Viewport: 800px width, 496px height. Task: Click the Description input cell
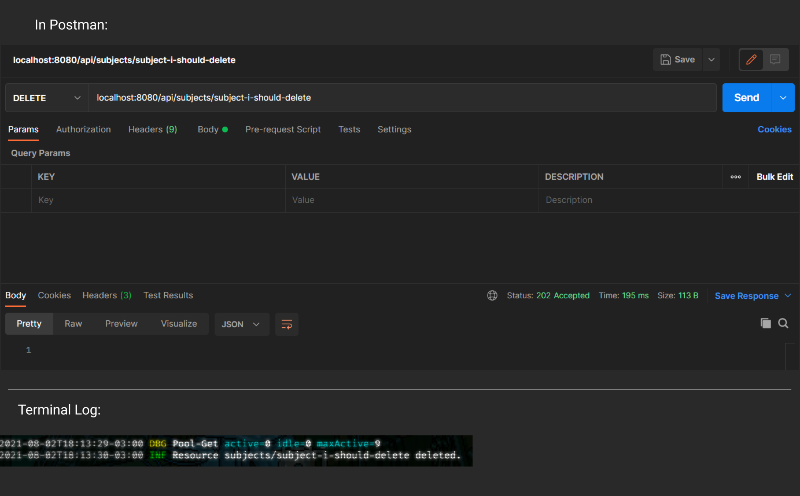coord(668,200)
